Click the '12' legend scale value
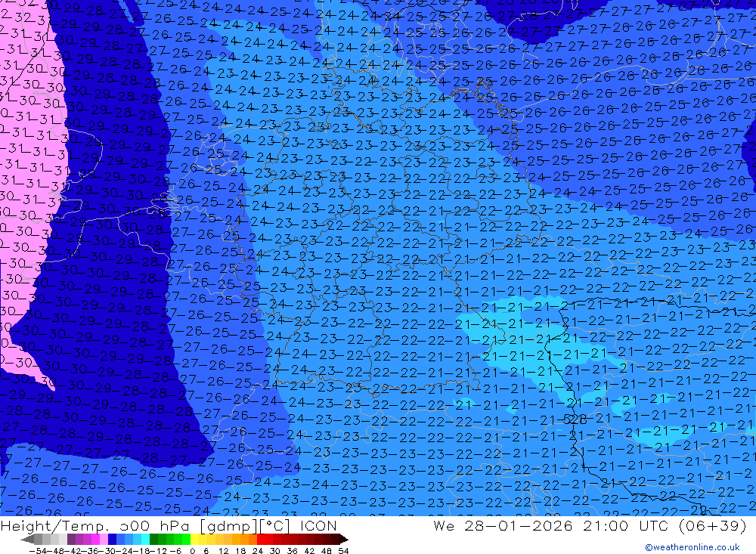756x554 pixels. coord(224,551)
